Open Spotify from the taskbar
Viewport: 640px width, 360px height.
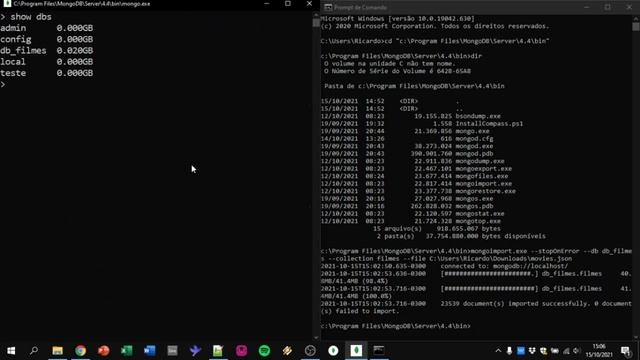pos(264,351)
